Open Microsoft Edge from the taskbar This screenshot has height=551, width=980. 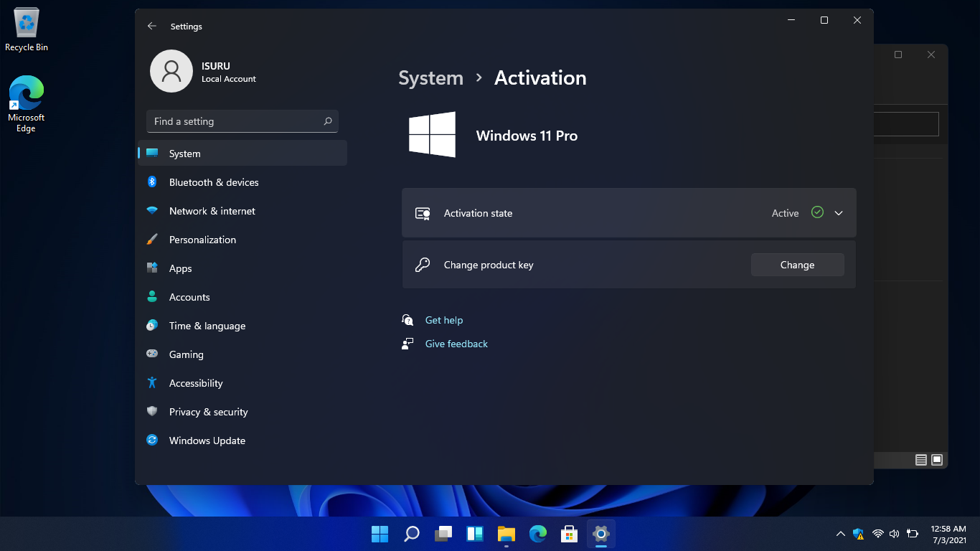(x=538, y=534)
